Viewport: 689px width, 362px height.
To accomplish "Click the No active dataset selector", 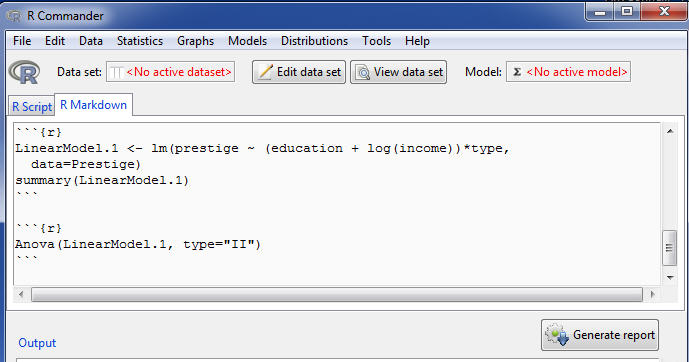I will pos(170,72).
